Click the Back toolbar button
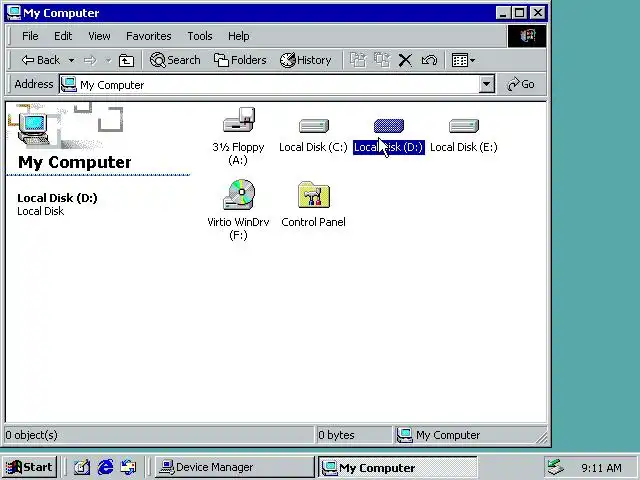This screenshot has height=480, width=640. point(41,60)
